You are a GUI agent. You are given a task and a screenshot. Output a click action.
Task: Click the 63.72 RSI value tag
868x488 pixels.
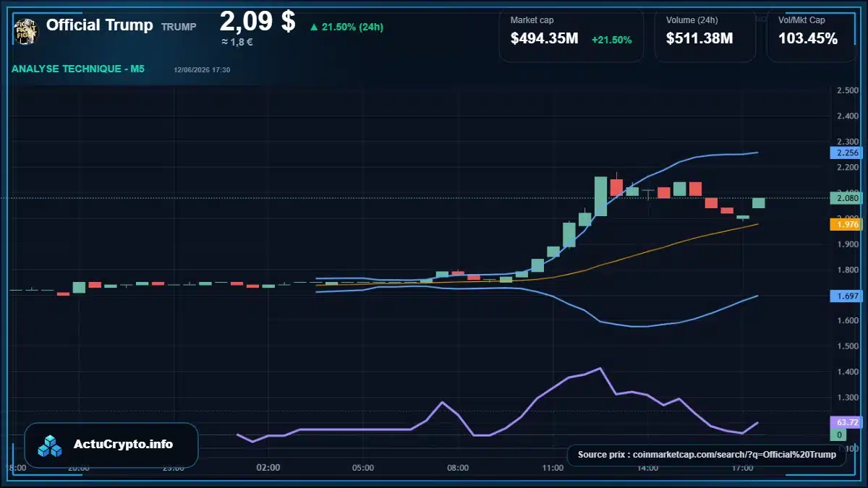847,422
